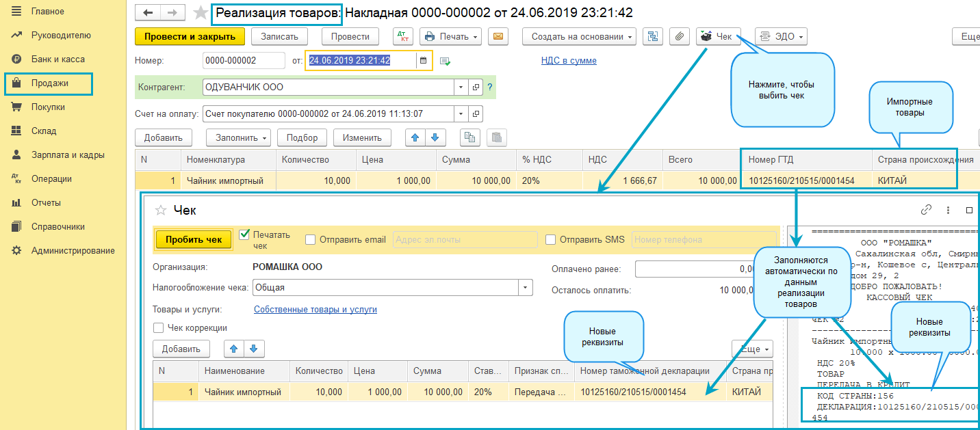980x430 pixels.
Task: Click the paperclip attachments icon
Action: click(x=678, y=37)
